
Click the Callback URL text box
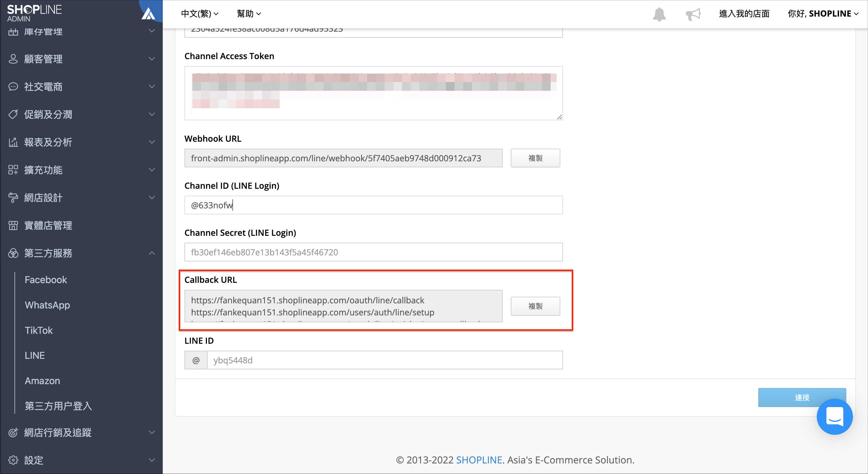(x=343, y=306)
